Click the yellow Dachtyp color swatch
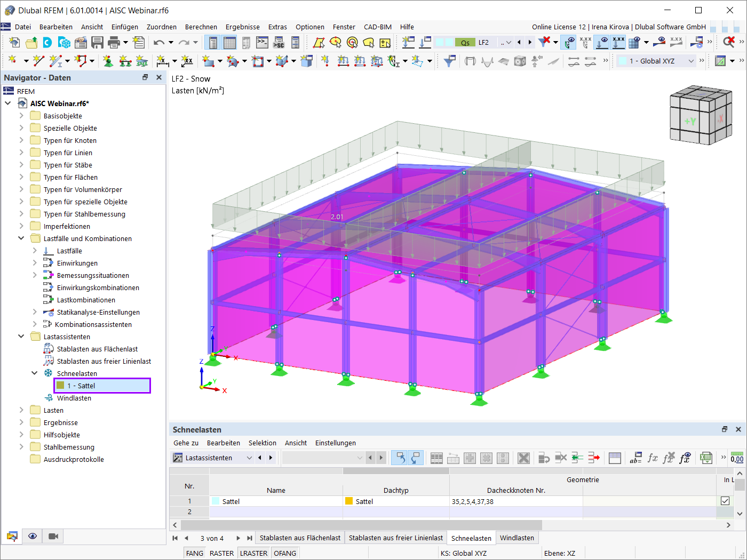This screenshot has height=560, width=747. [x=349, y=501]
